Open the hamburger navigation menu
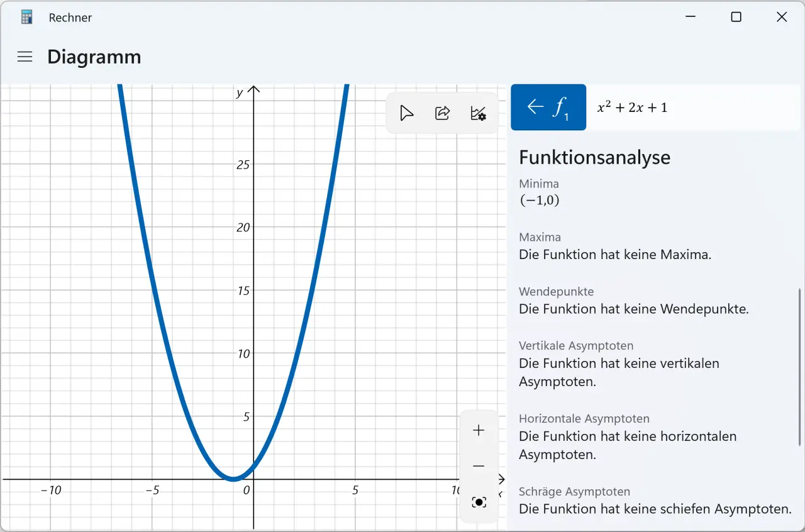This screenshot has width=805, height=532. [x=25, y=57]
